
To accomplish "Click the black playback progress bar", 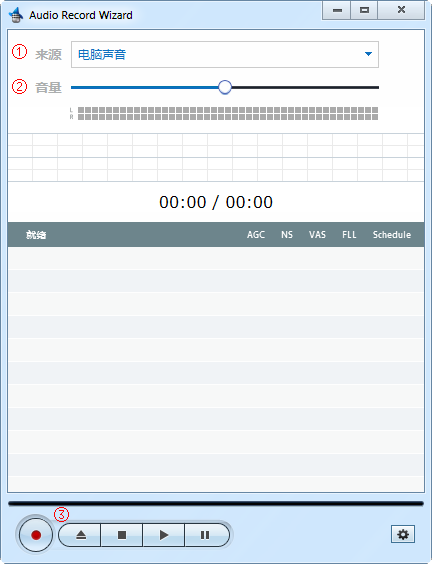I will [x=216, y=504].
